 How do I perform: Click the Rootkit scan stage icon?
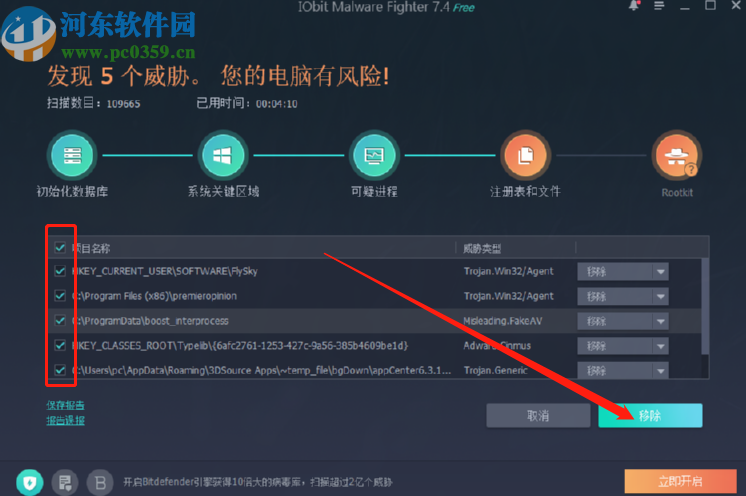pos(677,156)
